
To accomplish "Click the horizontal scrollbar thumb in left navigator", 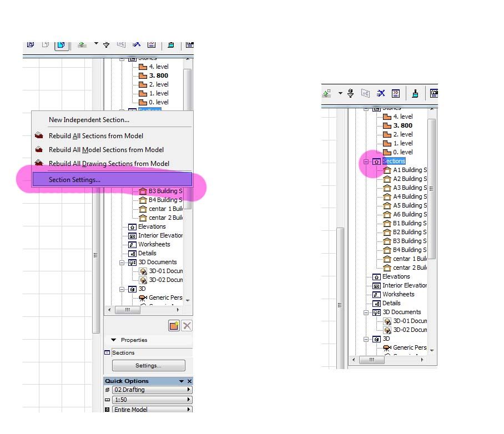I will [x=128, y=310].
